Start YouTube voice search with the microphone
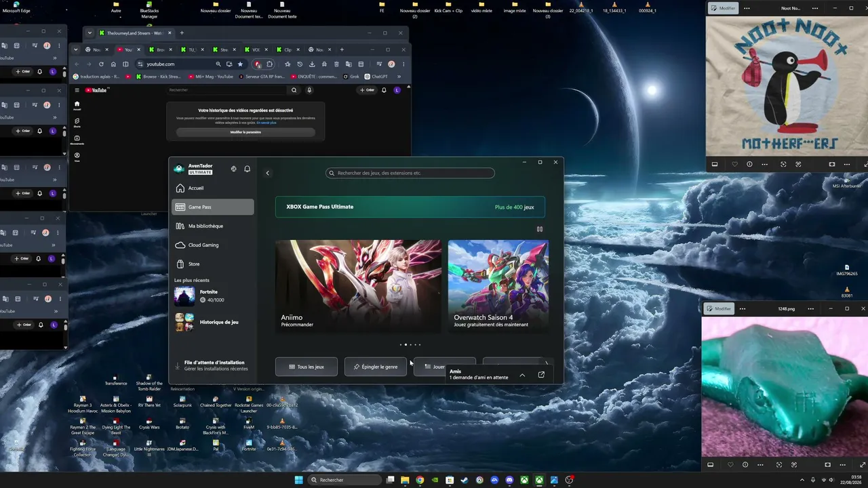The image size is (868, 488). click(309, 90)
